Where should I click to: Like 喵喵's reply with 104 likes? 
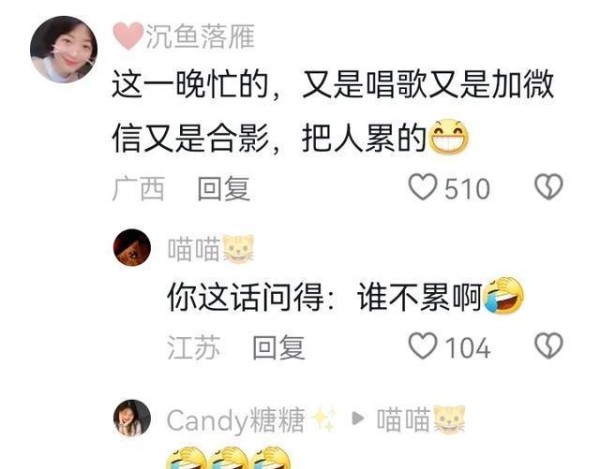(x=423, y=346)
